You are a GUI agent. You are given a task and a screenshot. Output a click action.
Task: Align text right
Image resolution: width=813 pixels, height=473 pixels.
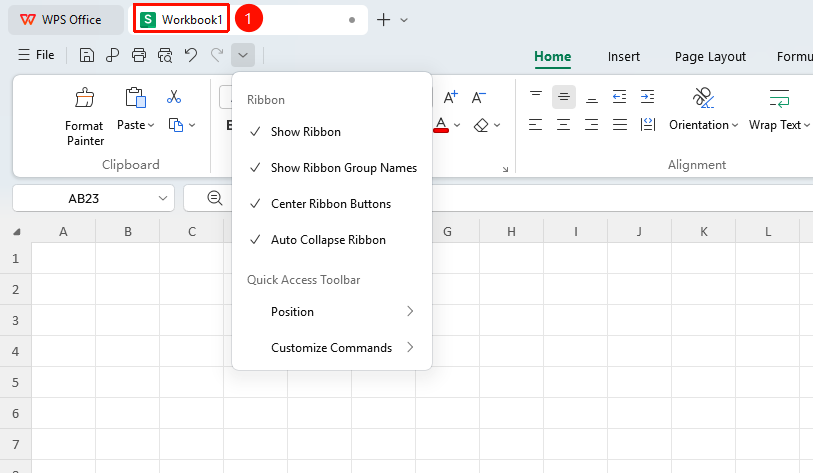click(592, 125)
